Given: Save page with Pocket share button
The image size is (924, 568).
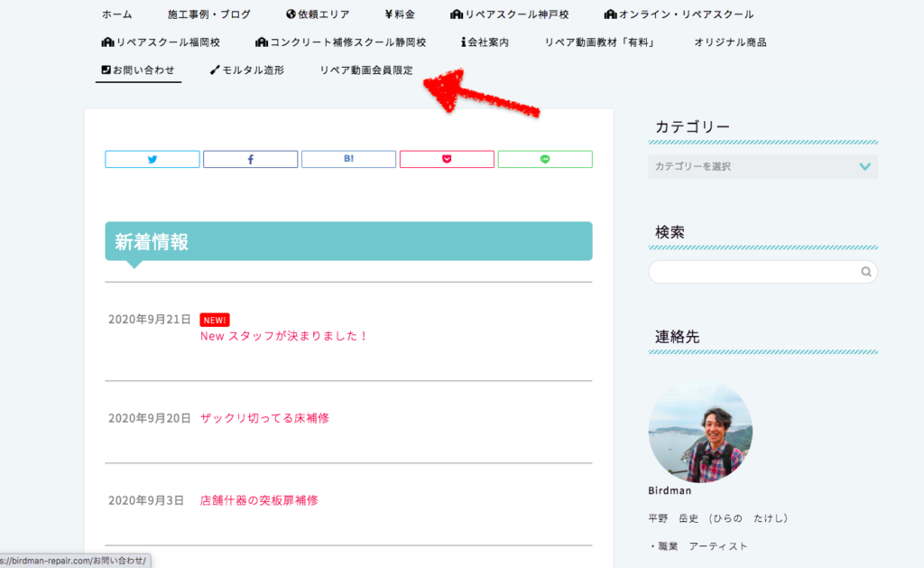Looking at the screenshot, I should coord(447,159).
